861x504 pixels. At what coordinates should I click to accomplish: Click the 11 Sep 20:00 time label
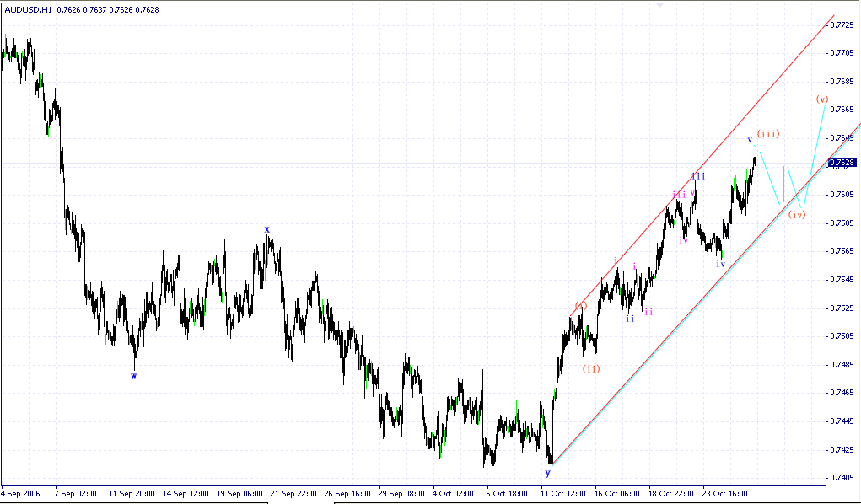132,494
